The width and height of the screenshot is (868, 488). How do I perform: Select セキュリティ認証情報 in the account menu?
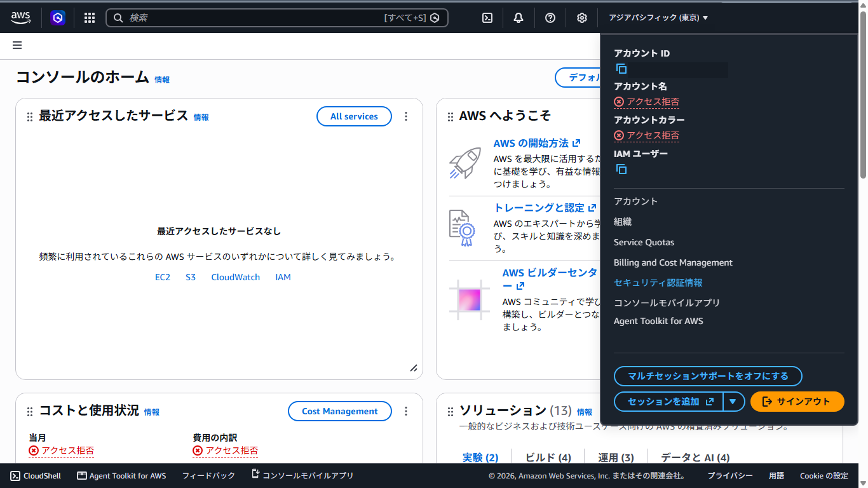[x=658, y=283]
